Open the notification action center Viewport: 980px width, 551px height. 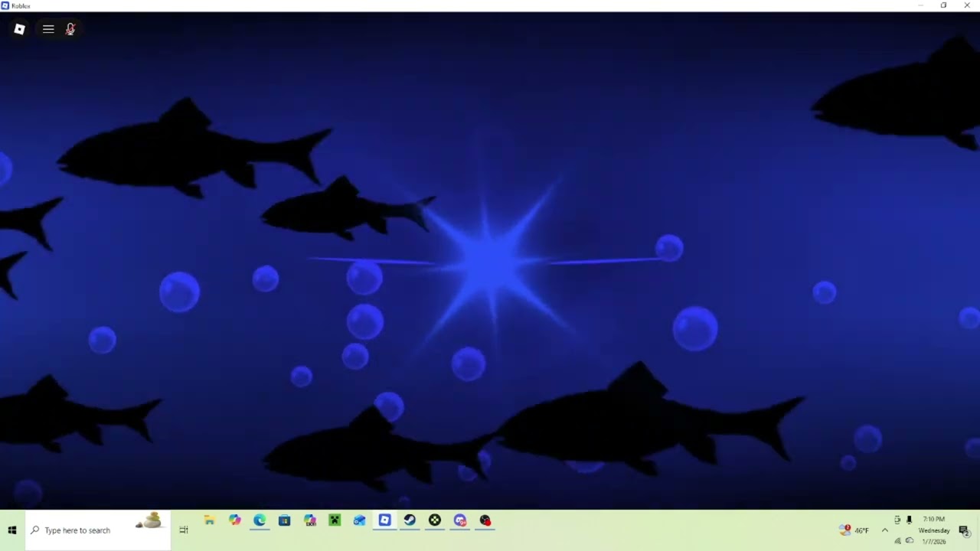coord(965,530)
